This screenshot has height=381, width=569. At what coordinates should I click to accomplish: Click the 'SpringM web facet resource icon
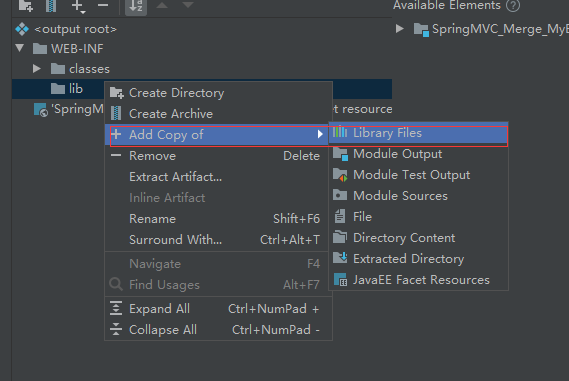click(x=41, y=110)
